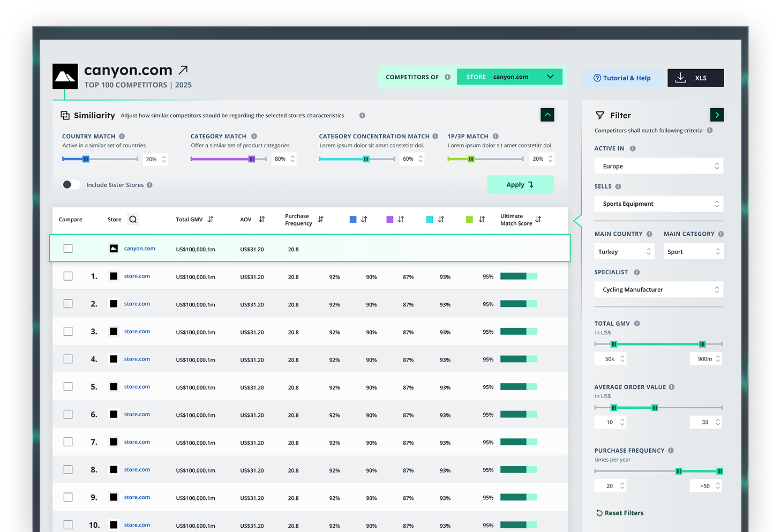This screenshot has height=532, width=781.
Task: Click Purchase Frequency minimum 20 field
Action: (x=611, y=486)
